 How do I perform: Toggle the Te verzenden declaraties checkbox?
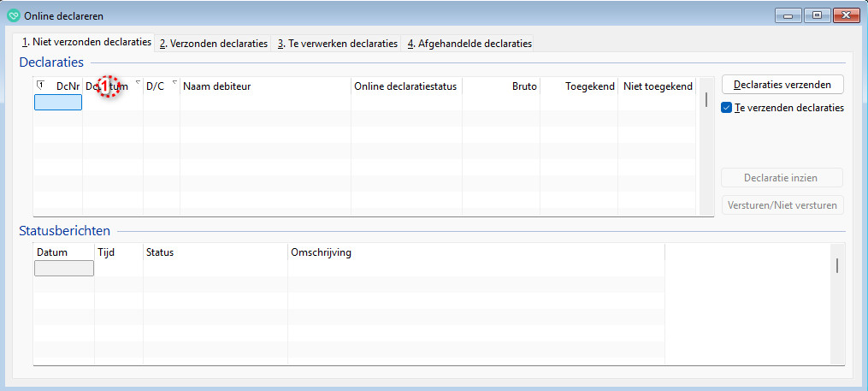click(x=727, y=108)
